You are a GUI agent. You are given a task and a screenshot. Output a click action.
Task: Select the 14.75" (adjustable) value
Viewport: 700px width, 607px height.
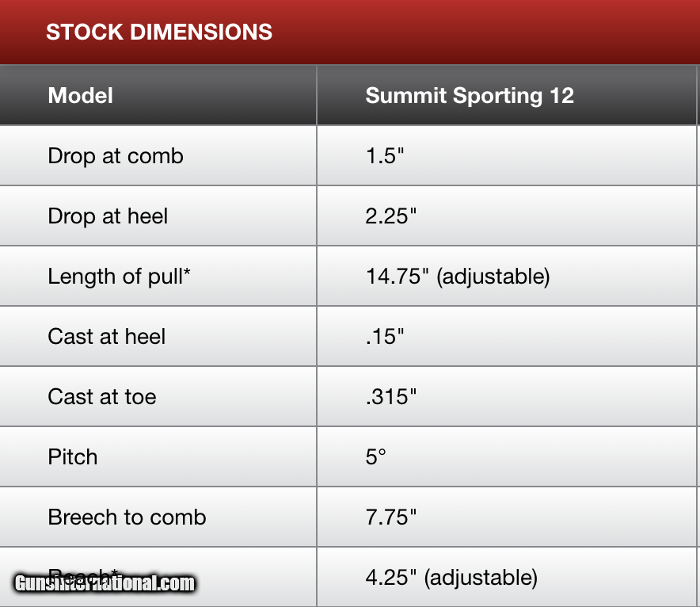pos(458,277)
